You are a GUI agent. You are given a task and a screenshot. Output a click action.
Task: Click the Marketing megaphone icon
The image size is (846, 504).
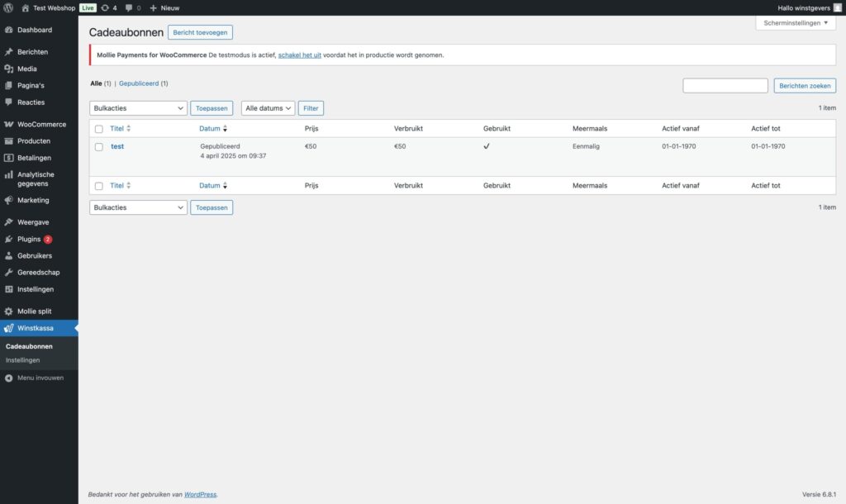coord(8,200)
